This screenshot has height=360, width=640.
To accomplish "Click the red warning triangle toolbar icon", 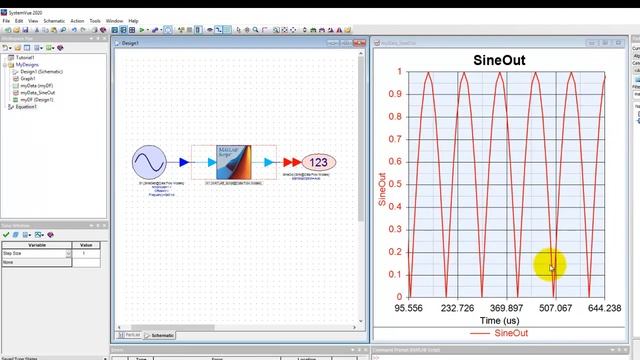I will pos(339,30).
